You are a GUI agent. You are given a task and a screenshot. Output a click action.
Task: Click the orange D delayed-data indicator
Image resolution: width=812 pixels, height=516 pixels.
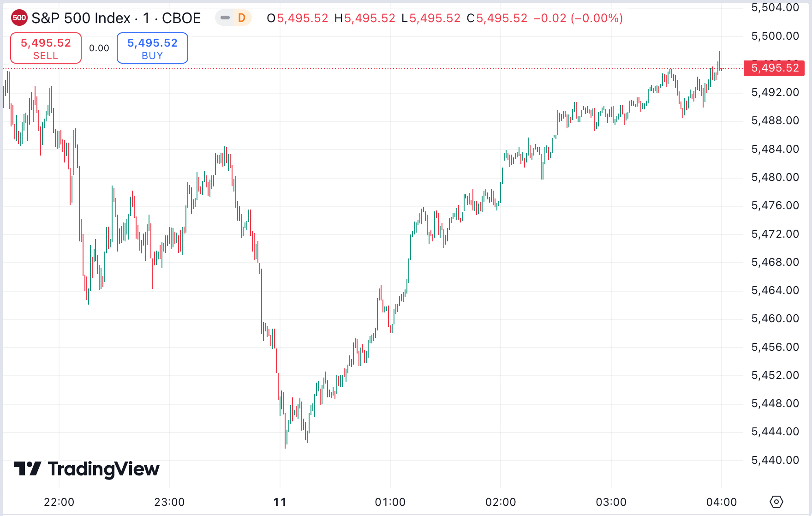coord(241,18)
